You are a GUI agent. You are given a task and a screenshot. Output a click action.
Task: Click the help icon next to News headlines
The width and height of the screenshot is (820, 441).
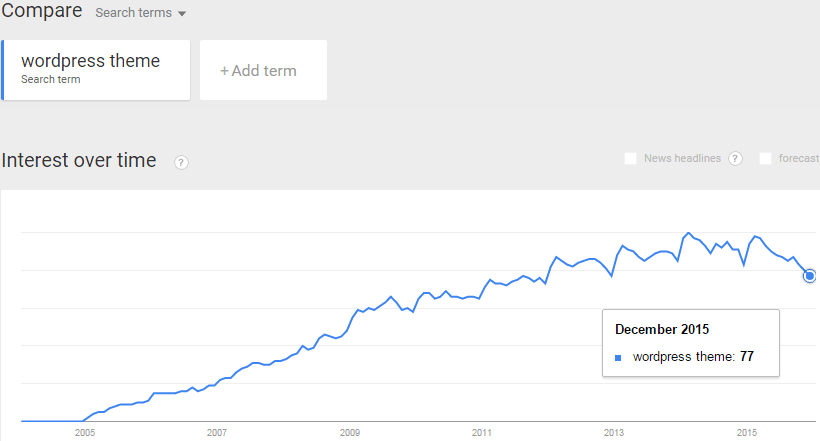735,158
